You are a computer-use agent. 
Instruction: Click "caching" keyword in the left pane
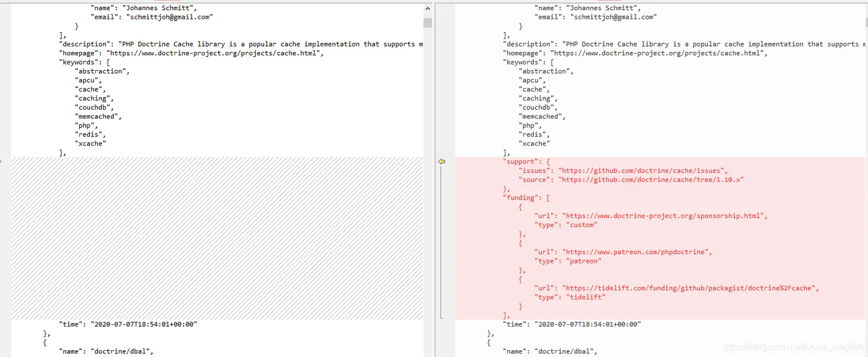coord(95,98)
